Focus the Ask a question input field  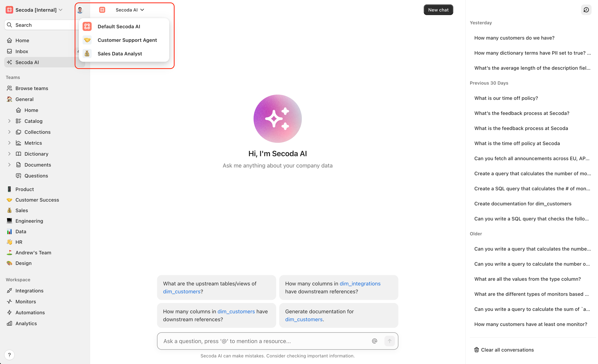pyautogui.click(x=265, y=341)
